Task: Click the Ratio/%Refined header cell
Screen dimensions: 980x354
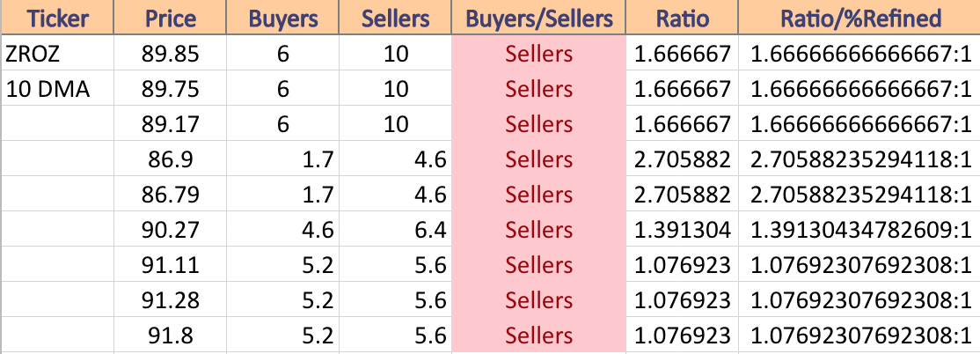Action: [859, 18]
